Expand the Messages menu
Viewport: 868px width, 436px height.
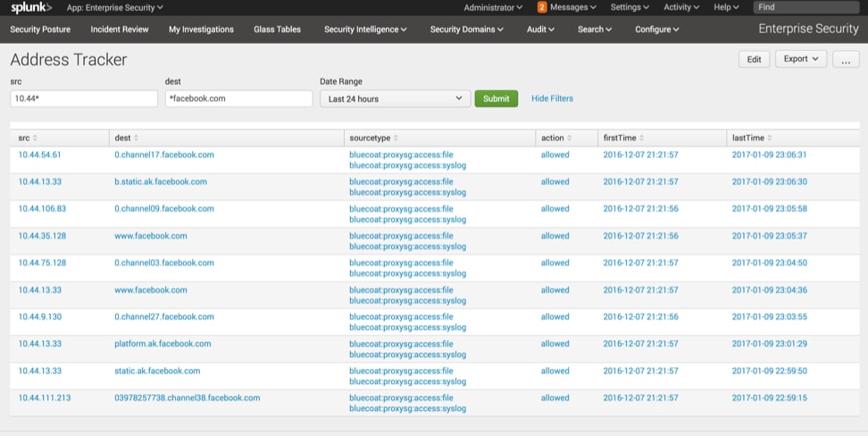[x=573, y=8]
